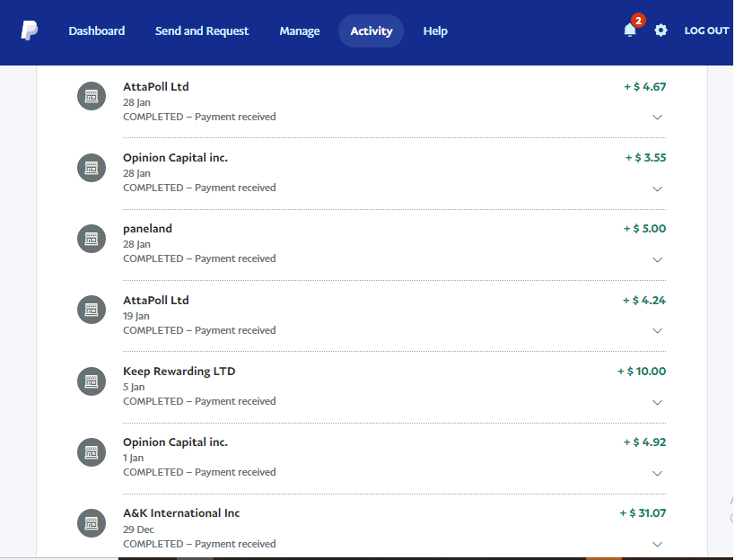Viewport: 735px width, 560px height.
Task: Expand the paneland $5.00 transaction
Action: pos(657,259)
